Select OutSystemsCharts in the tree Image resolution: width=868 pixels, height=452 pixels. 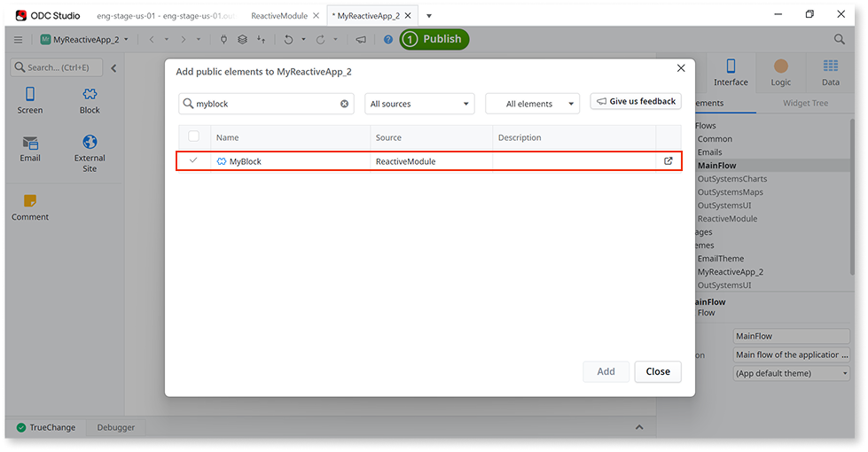[731, 179]
